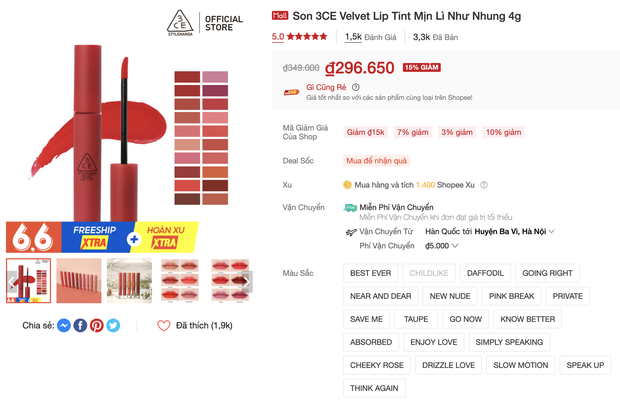This screenshot has height=403, width=620.
Task: Share product on Twitter icon
Action: pyautogui.click(x=113, y=325)
